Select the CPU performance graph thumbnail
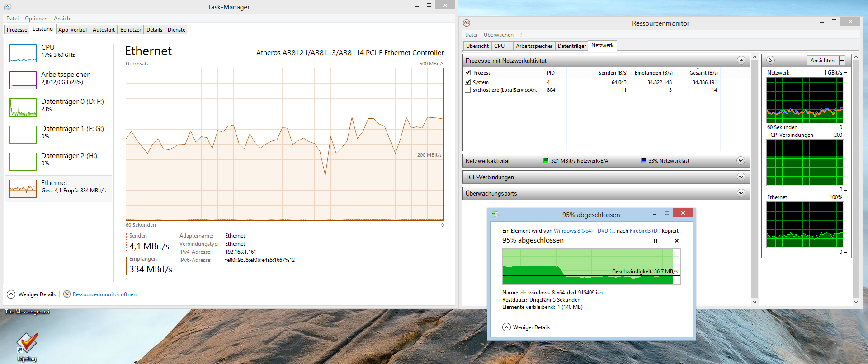The image size is (868, 364). pos(23,53)
